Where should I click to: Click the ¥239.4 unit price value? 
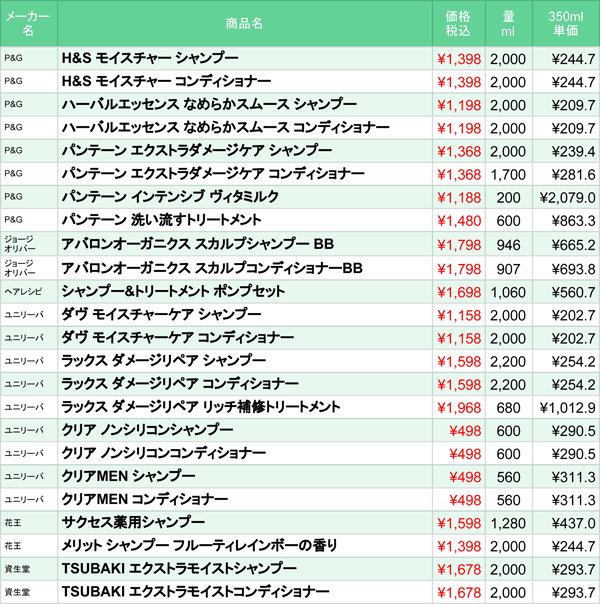(x=573, y=152)
